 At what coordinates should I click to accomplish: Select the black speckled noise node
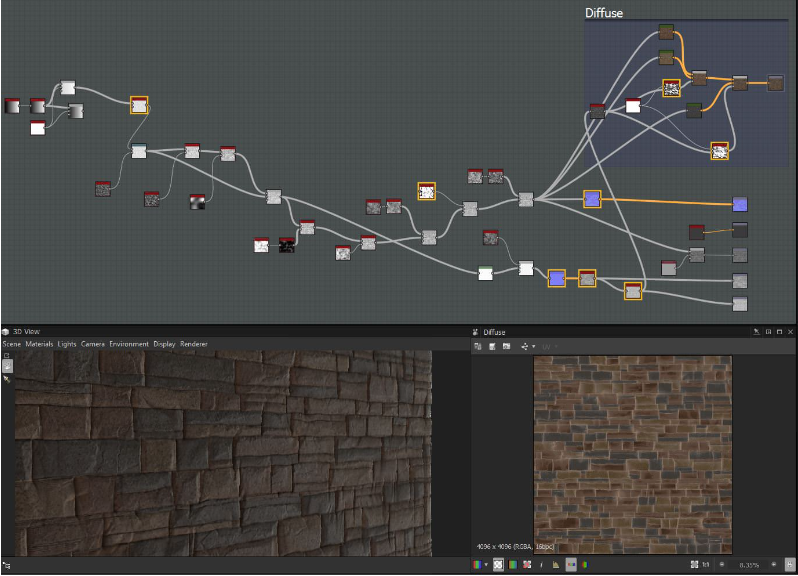click(287, 245)
